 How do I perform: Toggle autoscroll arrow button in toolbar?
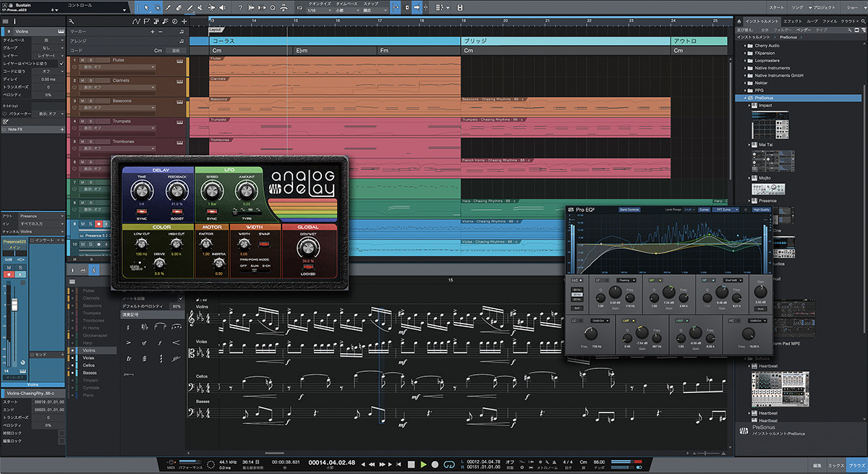pos(417,7)
